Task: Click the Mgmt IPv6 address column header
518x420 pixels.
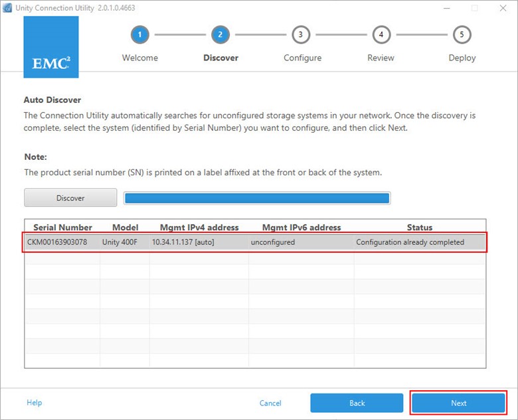Action: click(x=302, y=227)
